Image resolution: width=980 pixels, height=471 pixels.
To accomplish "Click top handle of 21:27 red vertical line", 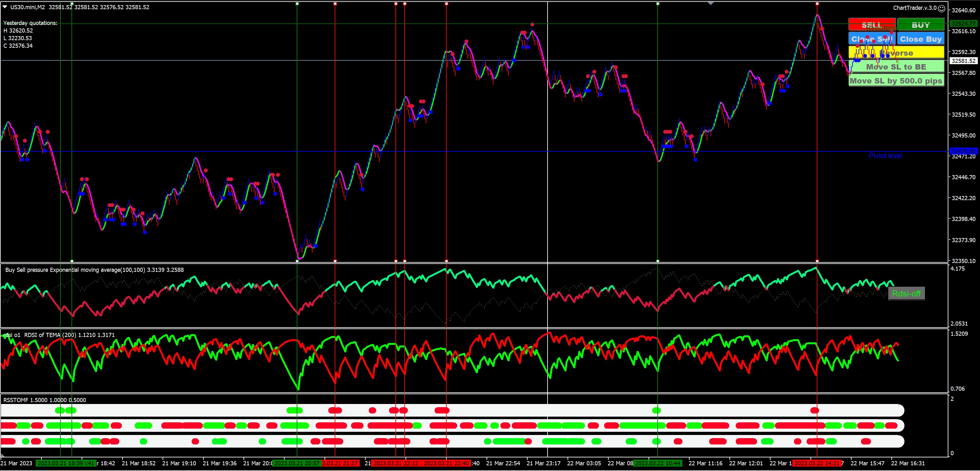I will click(x=335, y=4).
